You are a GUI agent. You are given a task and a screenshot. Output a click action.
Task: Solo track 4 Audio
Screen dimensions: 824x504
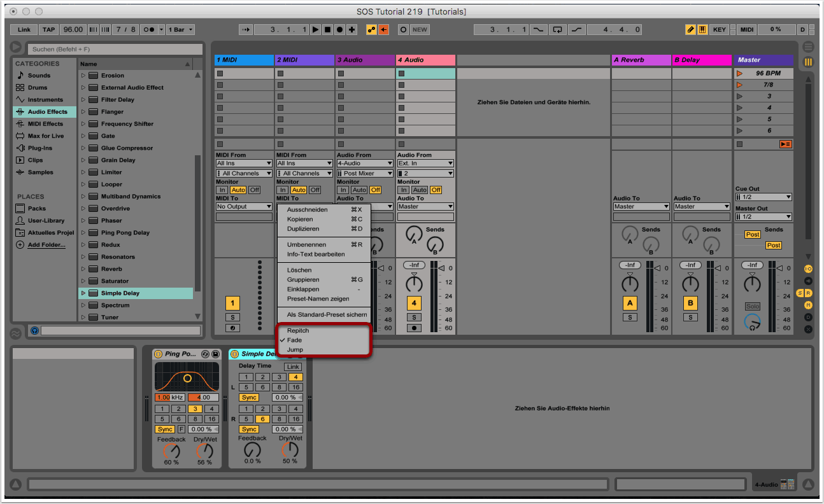[x=414, y=317]
